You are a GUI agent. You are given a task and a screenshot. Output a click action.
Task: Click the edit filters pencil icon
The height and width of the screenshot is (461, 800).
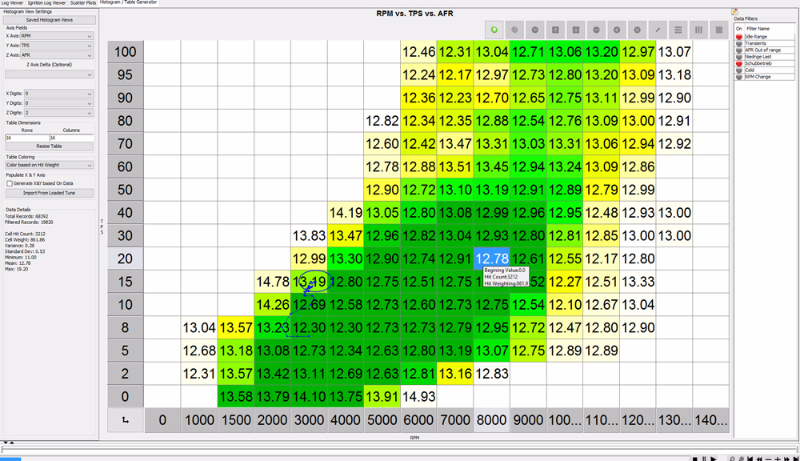click(735, 11)
